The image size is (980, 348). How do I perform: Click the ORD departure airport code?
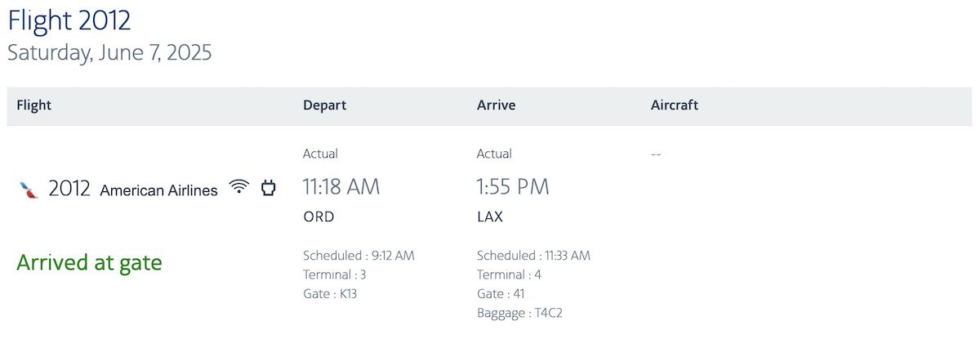pyautogui.click(x=318, y=217)
